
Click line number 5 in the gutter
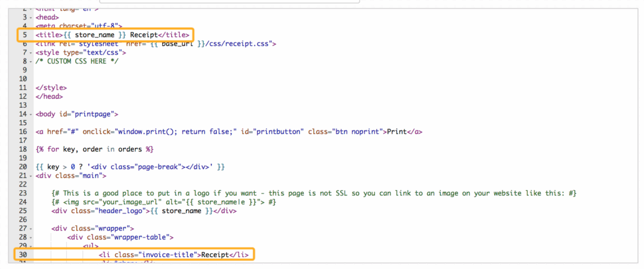point(24,35)
